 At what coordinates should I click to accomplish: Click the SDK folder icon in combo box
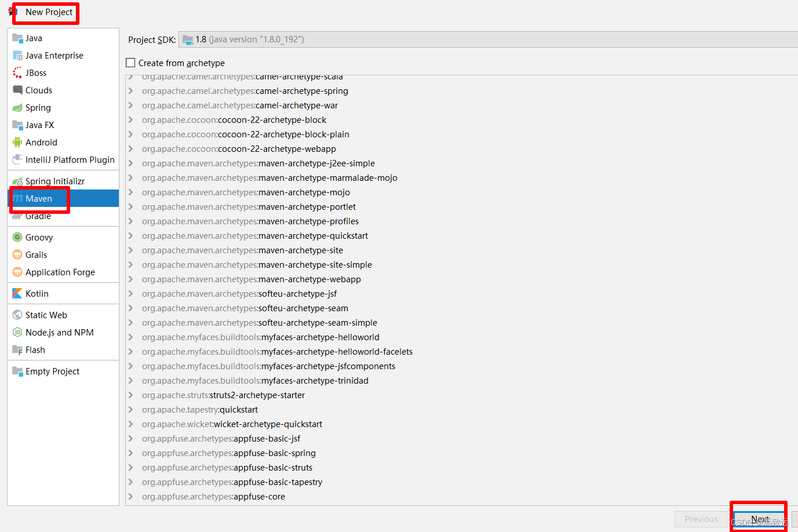pyautogui.click(x=188, y=39)
